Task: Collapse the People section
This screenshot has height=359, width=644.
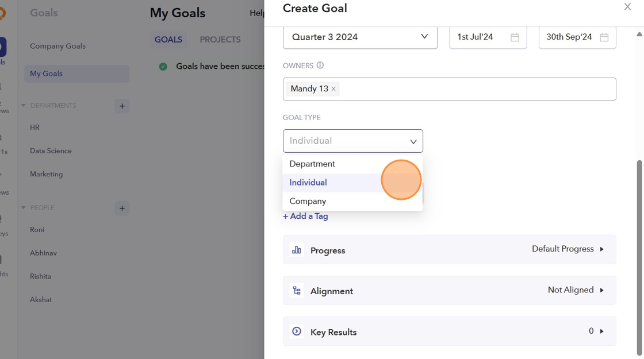Action: click(x=24, y=208)
